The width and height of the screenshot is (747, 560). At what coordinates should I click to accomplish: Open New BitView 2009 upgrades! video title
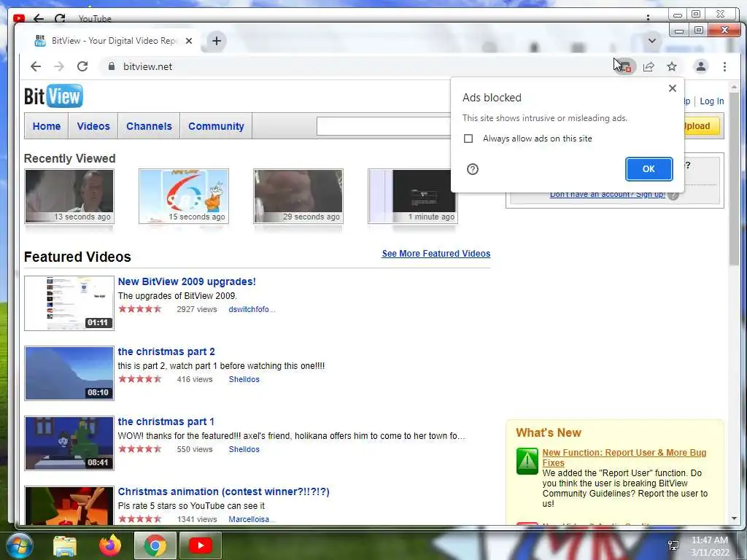point(187,281)
